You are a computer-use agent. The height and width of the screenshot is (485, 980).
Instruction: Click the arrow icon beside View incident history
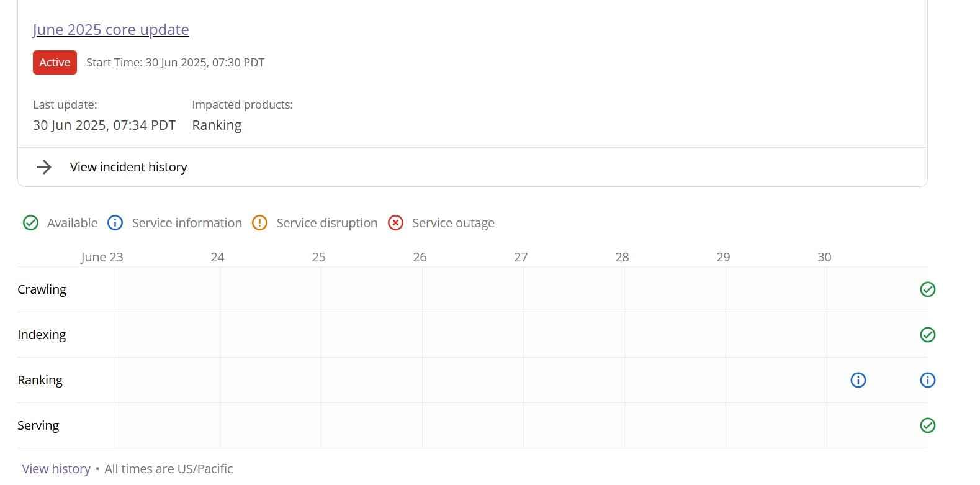[43, 166]
